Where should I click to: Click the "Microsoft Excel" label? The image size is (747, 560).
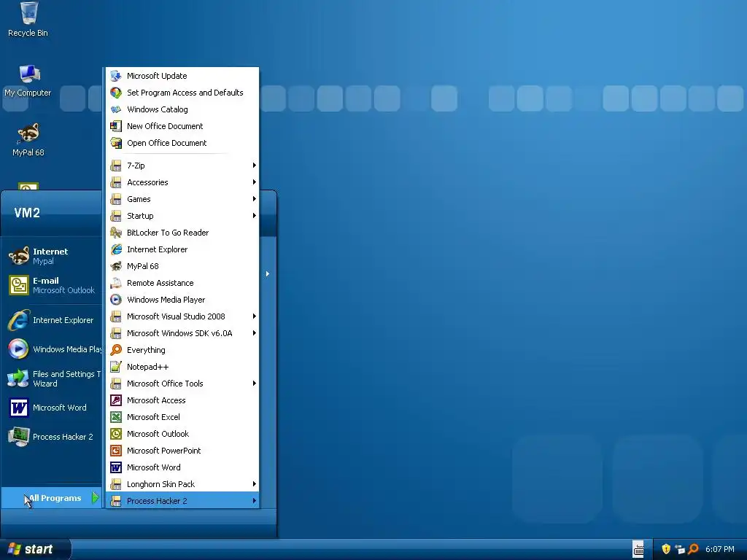point(153,417)
